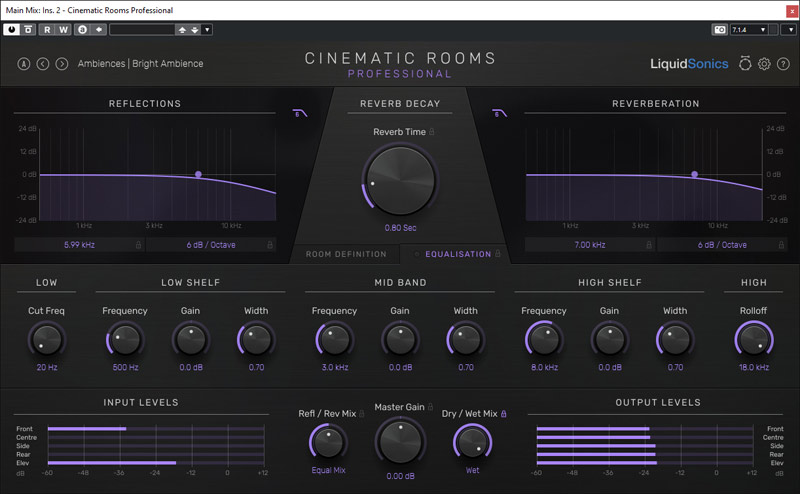800x494 pixels.
Task: Click the R read automation button
Action: 47,30
